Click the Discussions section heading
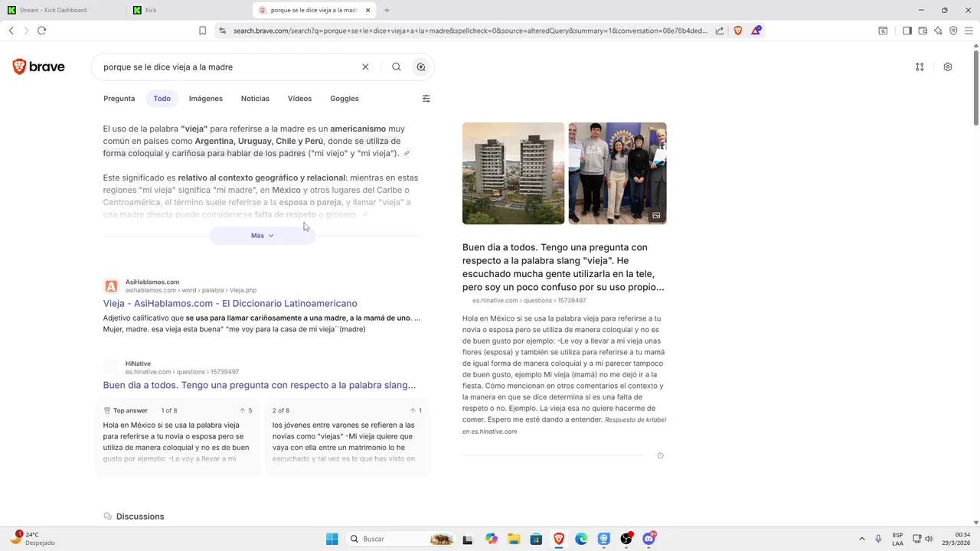The image size is (980, 551). (140, 517)
